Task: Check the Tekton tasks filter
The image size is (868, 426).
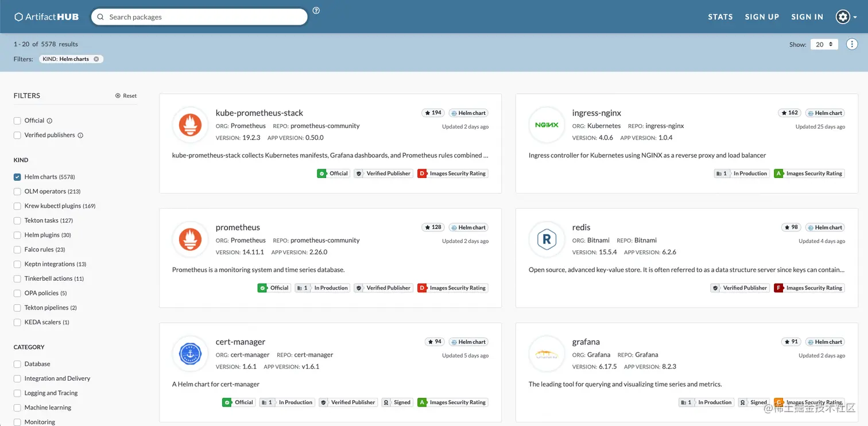Action: (x=17, y=221)
